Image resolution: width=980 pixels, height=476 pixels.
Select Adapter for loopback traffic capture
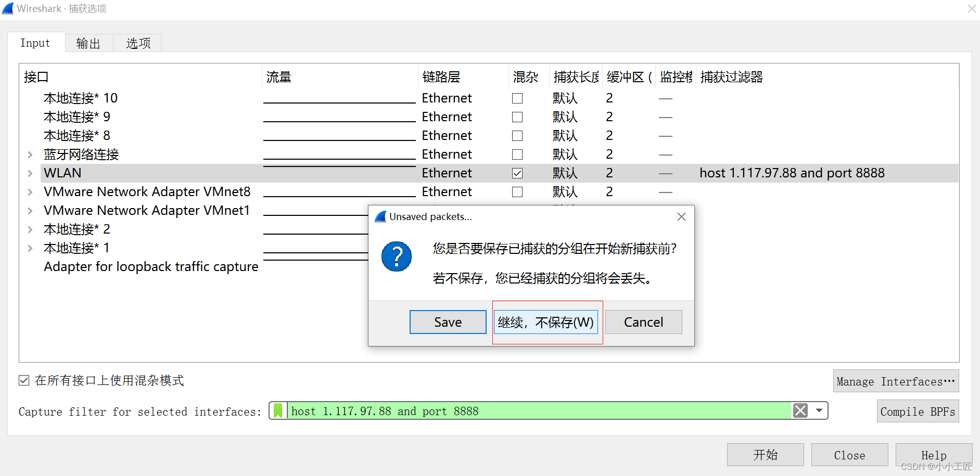pos(151,266)
